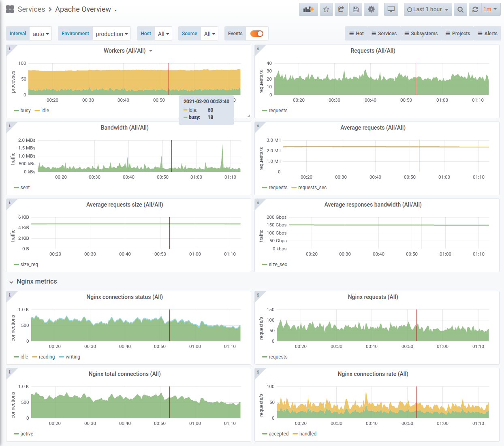Cycle view mode with the monitor icon
Image resolution: width=504 pixels, height=446 pixels.
391,9
